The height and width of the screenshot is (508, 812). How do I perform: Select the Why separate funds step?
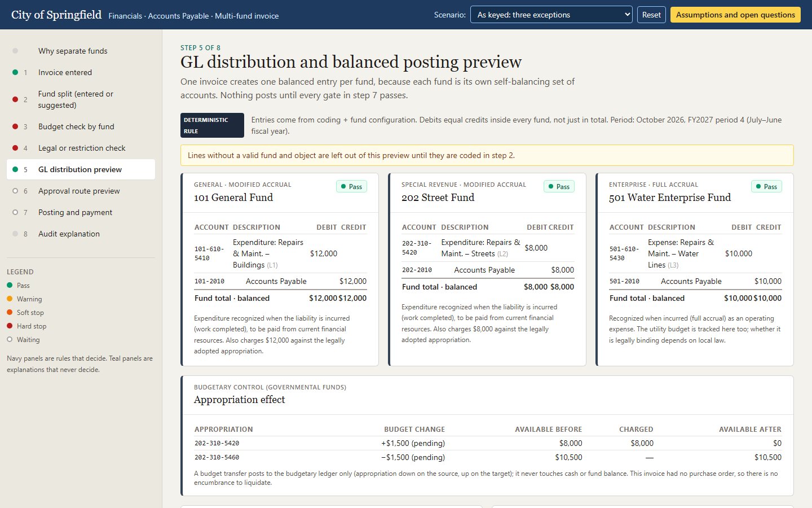81,51
